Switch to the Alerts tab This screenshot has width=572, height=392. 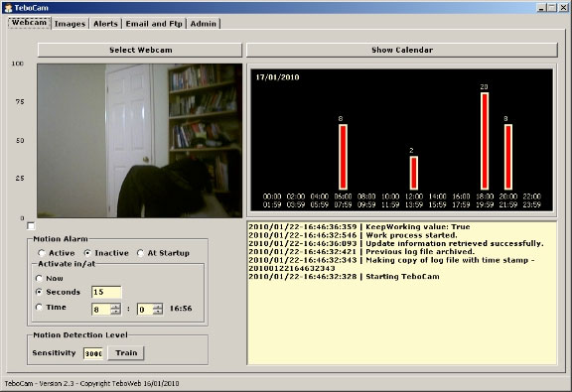[x=106, y=24]
